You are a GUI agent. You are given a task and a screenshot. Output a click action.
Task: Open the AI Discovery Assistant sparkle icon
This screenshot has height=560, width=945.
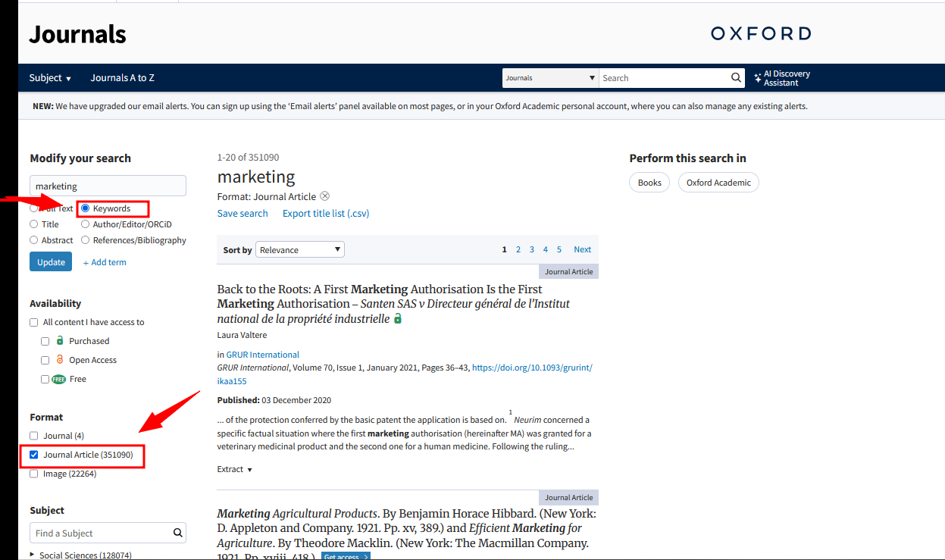click(x=758, y=78)
